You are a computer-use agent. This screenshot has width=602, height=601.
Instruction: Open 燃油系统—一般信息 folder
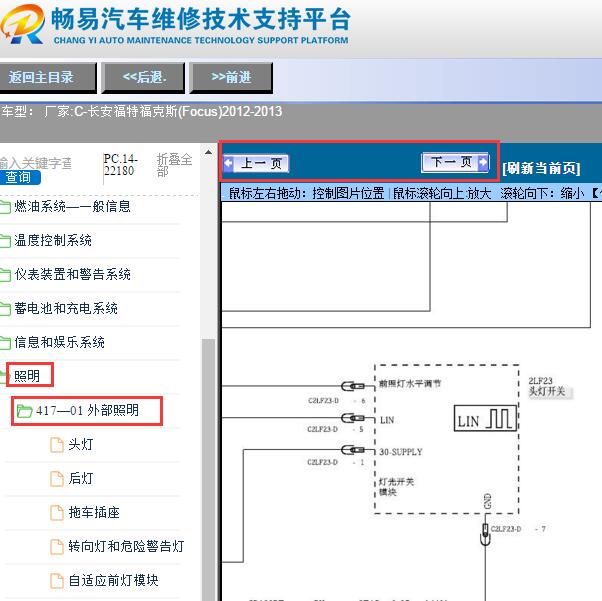pos(72,207)
